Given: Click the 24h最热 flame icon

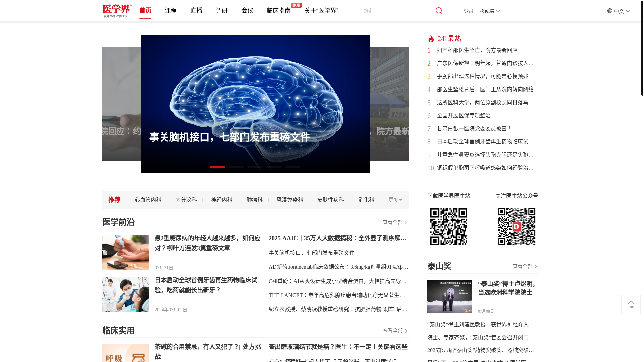Looking at the screenshot, I should (x=431, y=39).
